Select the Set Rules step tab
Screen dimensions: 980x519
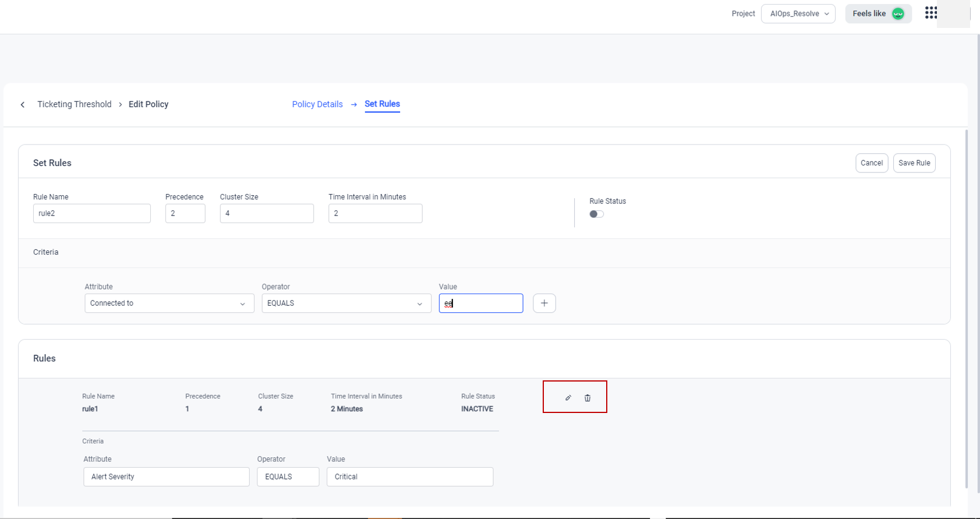pos(382,104)
